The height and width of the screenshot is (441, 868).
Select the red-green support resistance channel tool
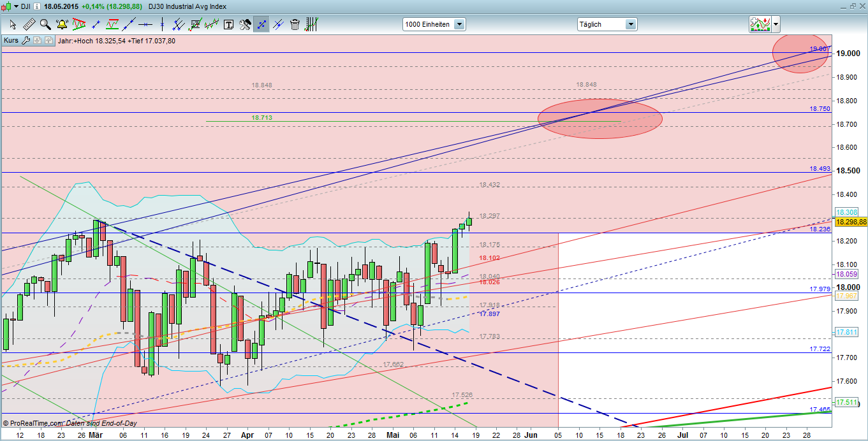pyautogui.click(x=112, y=24)
